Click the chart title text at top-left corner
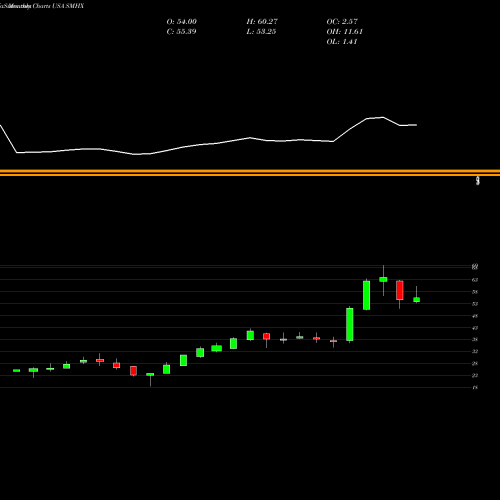The width and height of the screenshot is (500, 500). pyautogui.click(x=42, y=6)
